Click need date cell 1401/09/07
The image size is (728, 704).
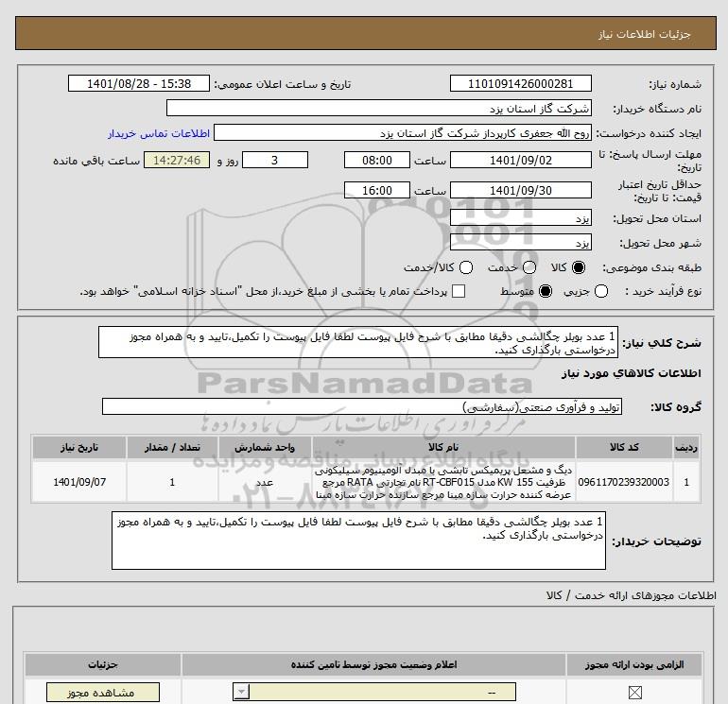coord(79,482)
